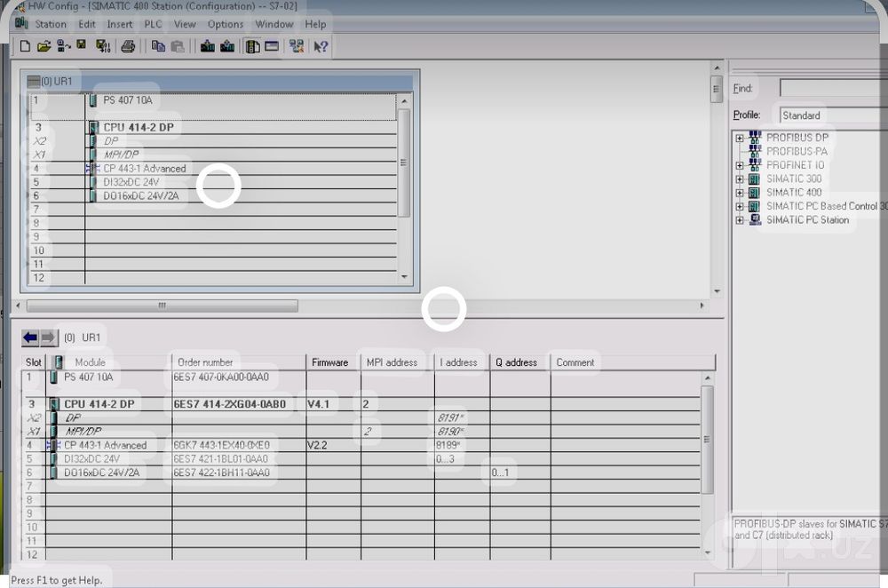Screen dimensions: 888x588
Task: Click the Comment column header
Action: [632, 362]
